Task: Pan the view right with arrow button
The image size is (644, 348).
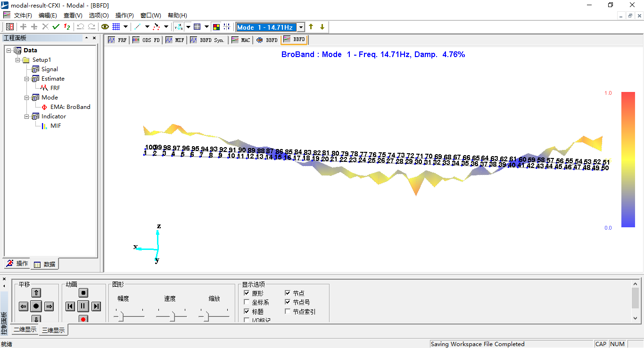Action: click(49, 307)
